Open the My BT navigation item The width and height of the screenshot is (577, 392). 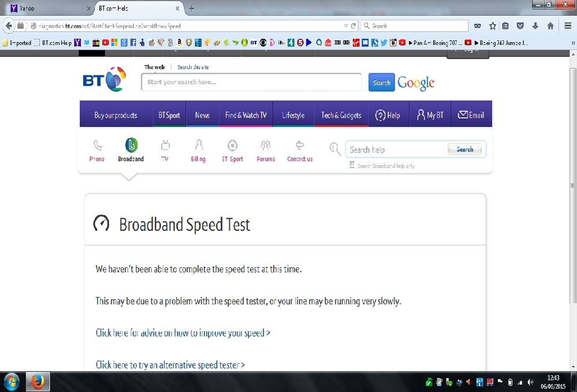point(430,115)
